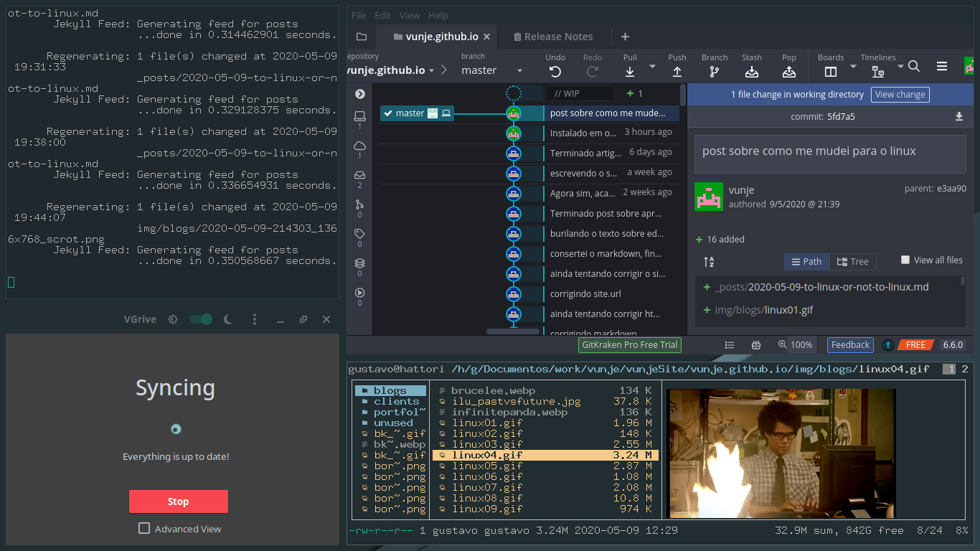Switch file list to Tree view
Screen dimensions: 980x551
click(852, 262)
